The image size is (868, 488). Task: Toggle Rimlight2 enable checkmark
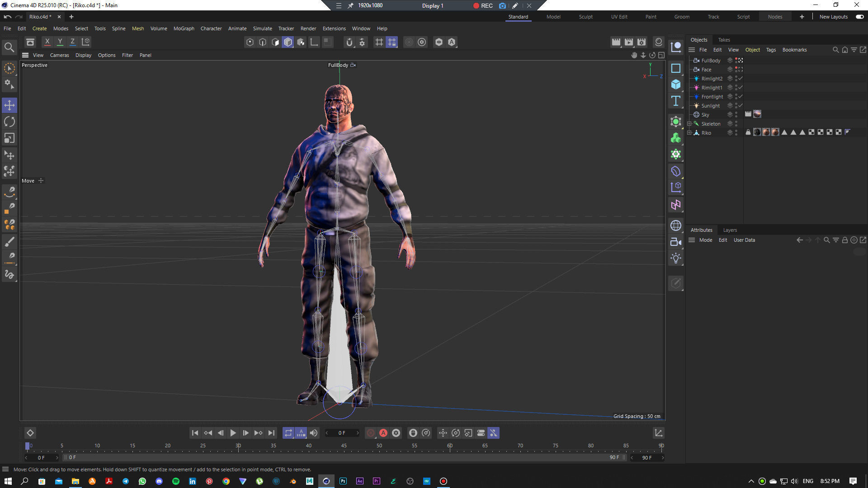(741, 79)
